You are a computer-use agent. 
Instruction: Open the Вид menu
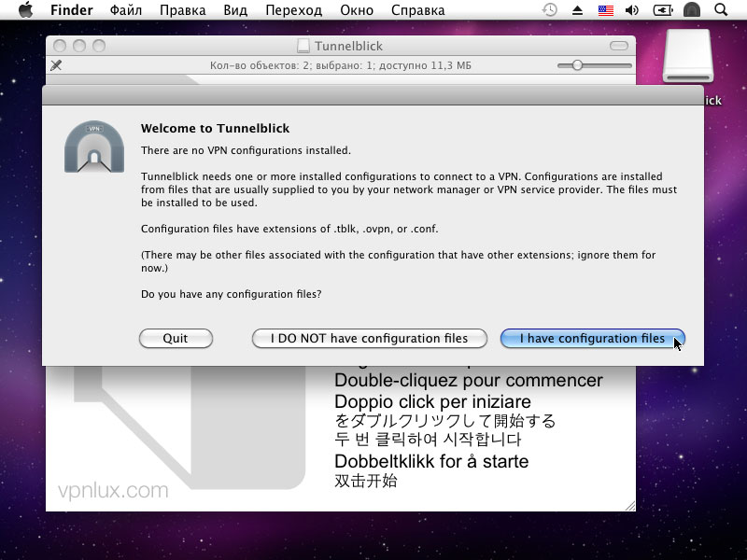click(x=235, y=10)
